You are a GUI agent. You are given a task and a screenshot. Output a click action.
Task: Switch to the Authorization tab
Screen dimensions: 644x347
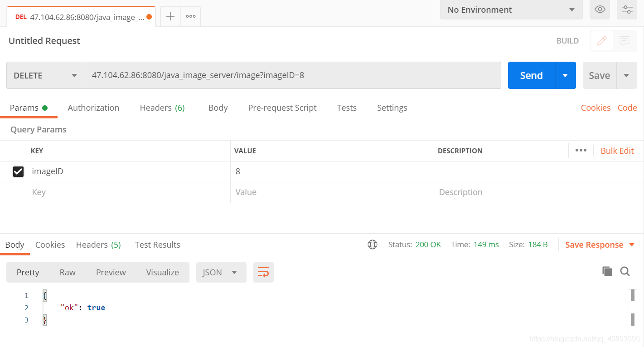(x=93, y=108)
